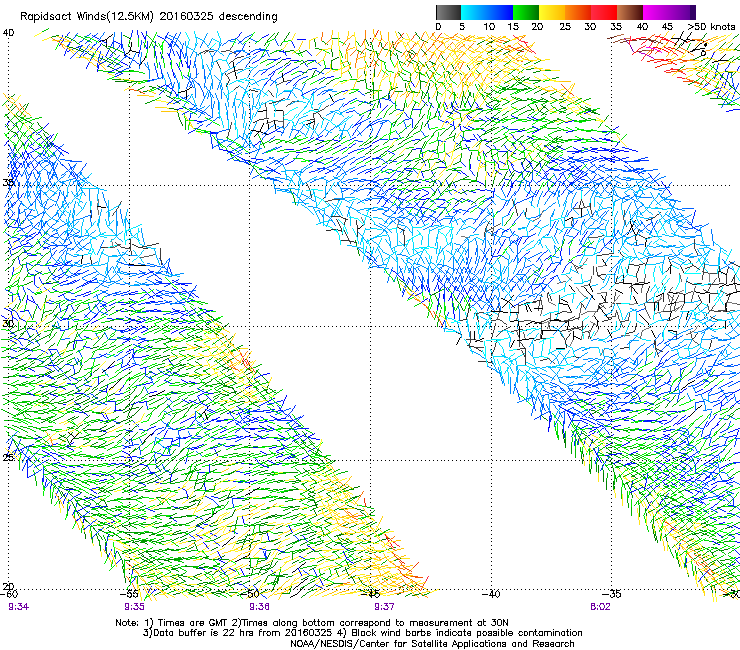The height and width of the screenshot is (650, 740).
Task: Select the purple '9:37' pass time
Action: 384,607
